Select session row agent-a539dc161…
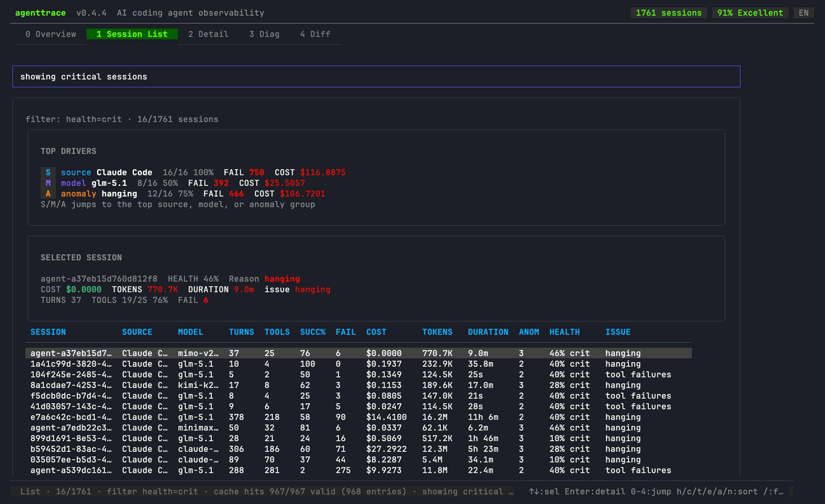The image size is (825, 504). tap(358, 470)
